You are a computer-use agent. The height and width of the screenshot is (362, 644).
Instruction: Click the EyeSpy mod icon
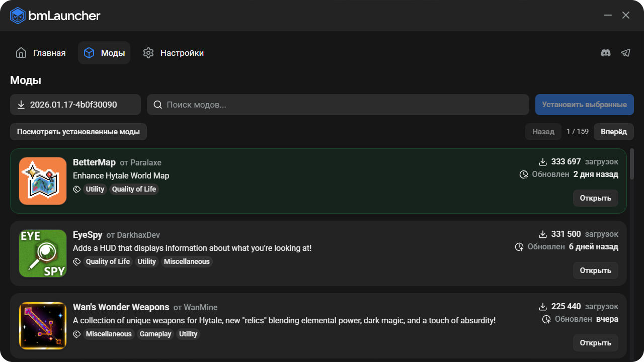click(x=43, y=253)
